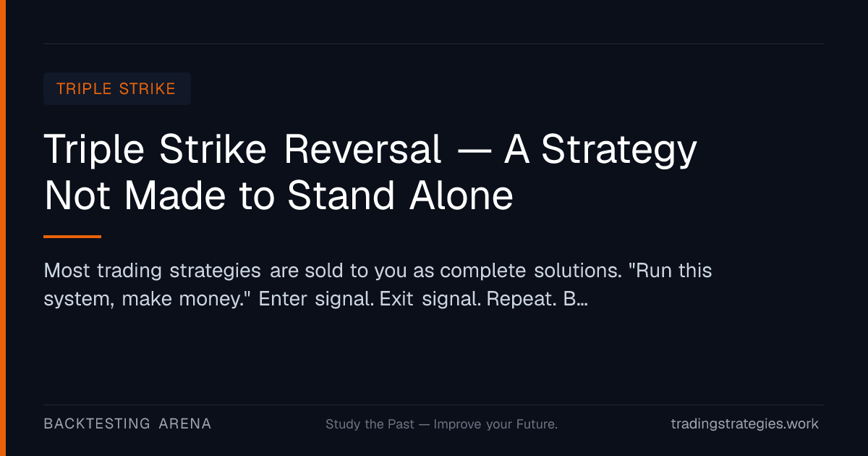Click the top horizontal divider line
This screenshot has height=456, width=868.
click(x=434, y=43)
